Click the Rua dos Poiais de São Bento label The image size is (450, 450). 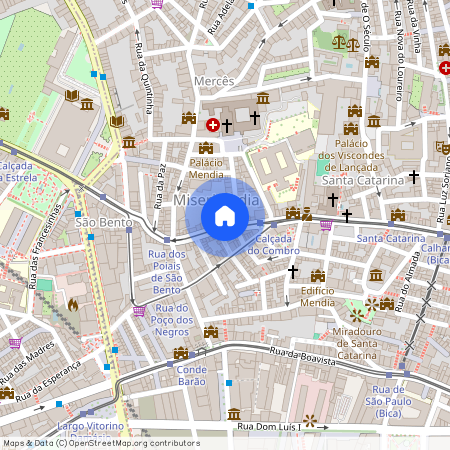click(167, 272)
